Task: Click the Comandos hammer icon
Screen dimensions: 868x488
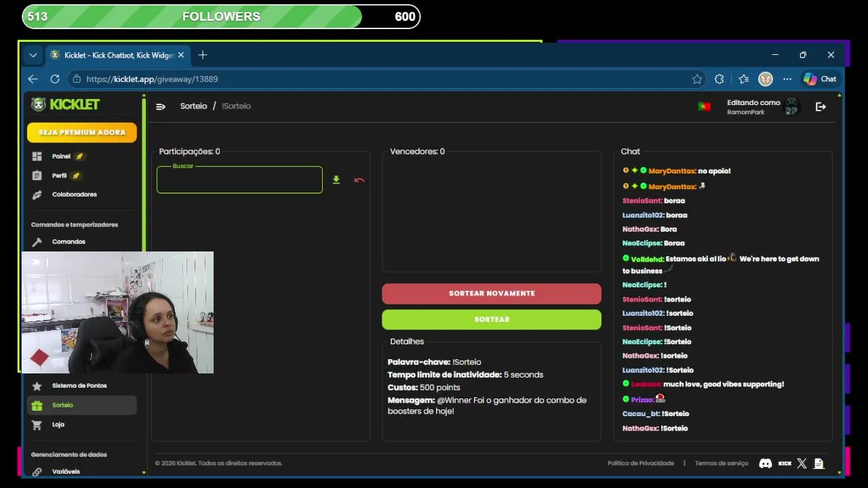Action: [37, 242]
